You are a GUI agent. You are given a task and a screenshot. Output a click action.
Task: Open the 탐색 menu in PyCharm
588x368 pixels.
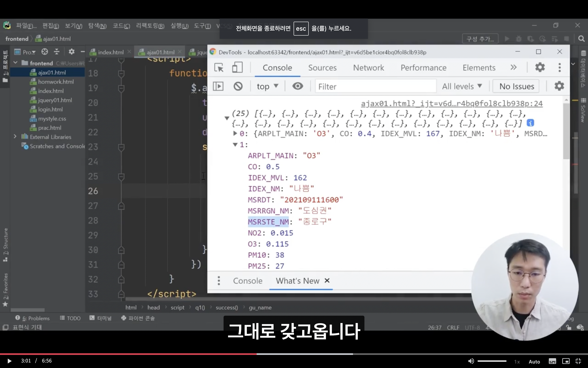[97, 26]
